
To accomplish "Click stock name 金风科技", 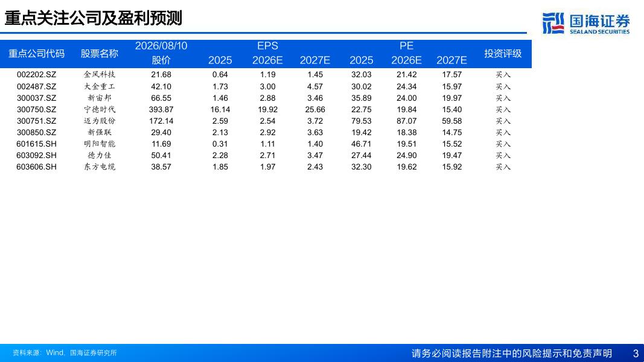I will coord(100,75).
